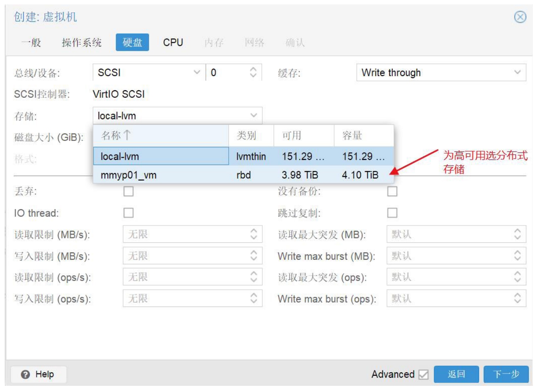This screenshot has width=536, height=392.
Task: Click the sort arrow on 名称 column
Action: (x=127, y=135)
